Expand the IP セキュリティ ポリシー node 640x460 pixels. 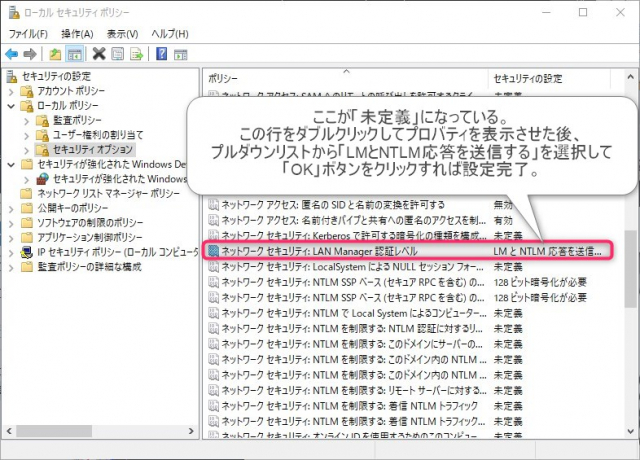point(11,253)
